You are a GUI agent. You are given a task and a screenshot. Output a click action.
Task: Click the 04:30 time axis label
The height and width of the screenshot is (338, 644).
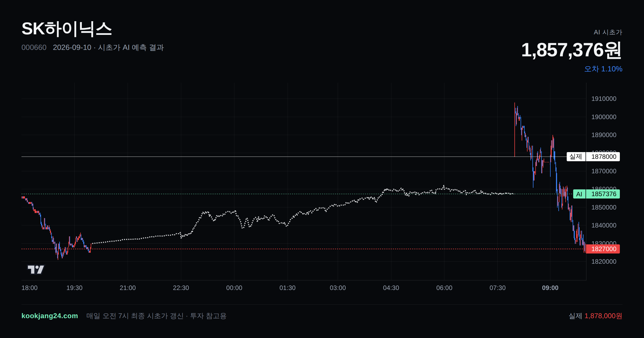point(391,288)
